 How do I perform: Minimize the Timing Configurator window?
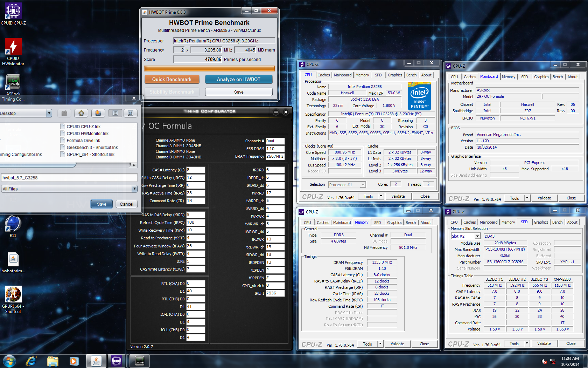pos(276,112)
